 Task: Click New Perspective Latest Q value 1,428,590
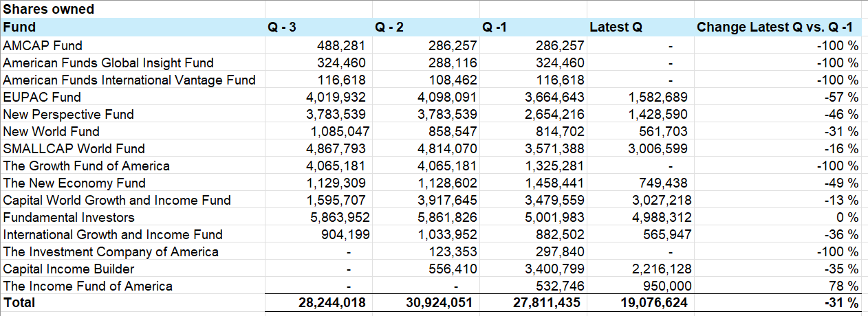pos(658,114)
